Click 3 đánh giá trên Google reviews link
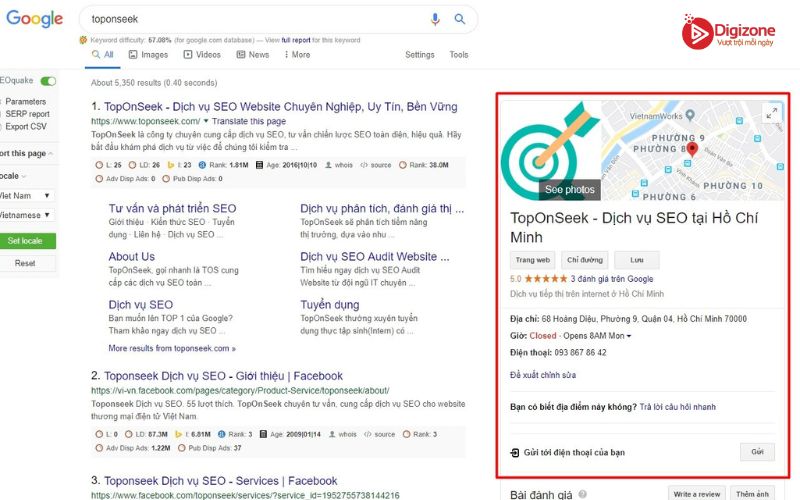 (x=612, y=279)
